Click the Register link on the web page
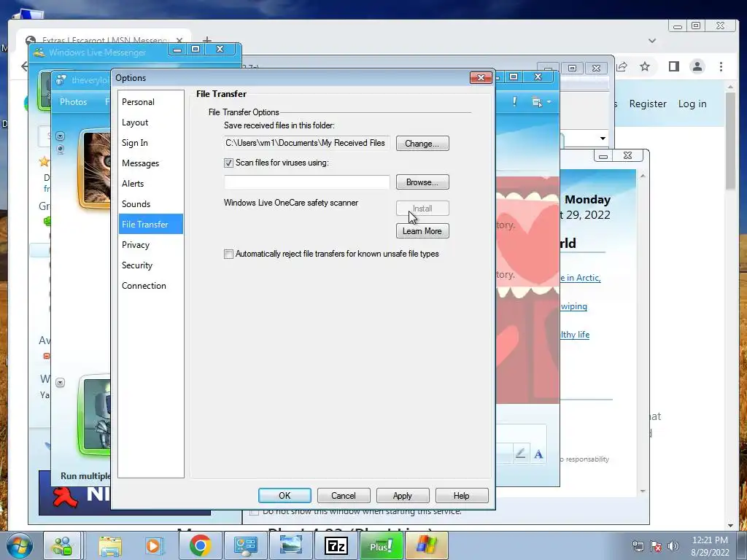747x560 pixels. coord(648,104)
